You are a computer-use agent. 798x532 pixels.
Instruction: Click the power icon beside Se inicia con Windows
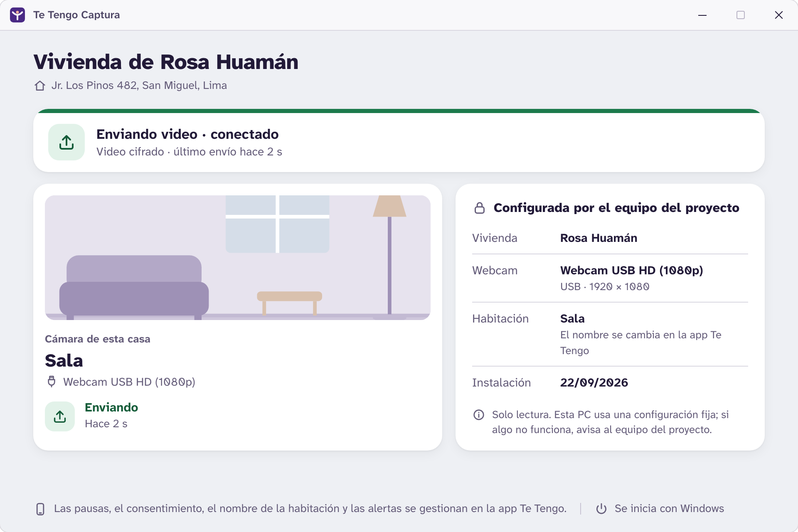601,509
